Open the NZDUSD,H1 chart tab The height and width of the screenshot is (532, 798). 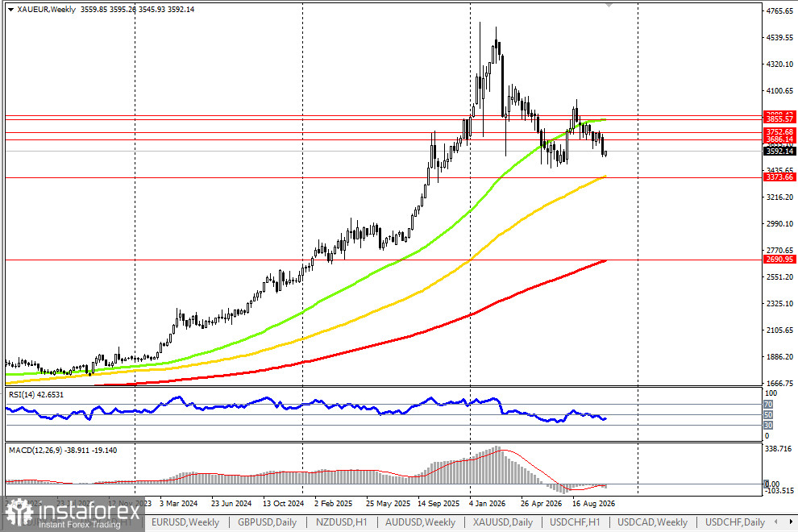point(341,522)
